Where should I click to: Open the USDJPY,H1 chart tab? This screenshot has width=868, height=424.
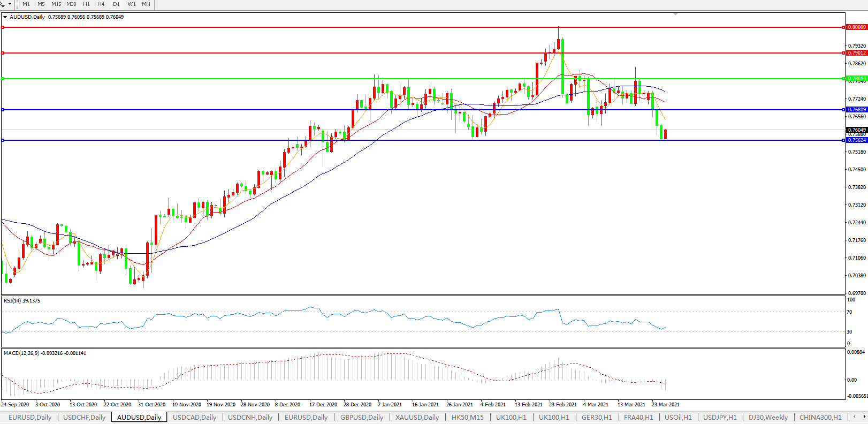pyautogui.click(x=720, y=418)
